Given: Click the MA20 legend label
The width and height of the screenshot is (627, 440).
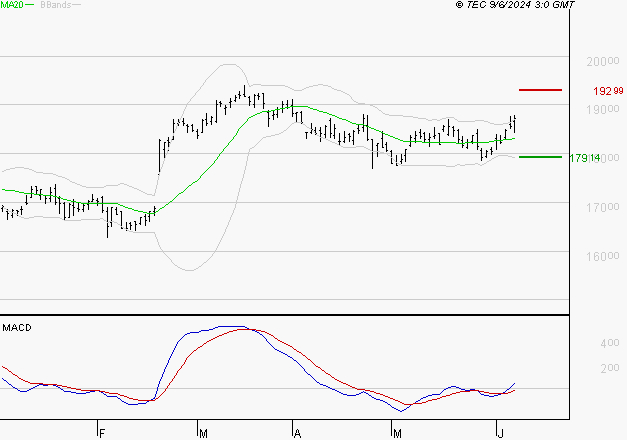Looking at the screenshot, I should (12, 5).
